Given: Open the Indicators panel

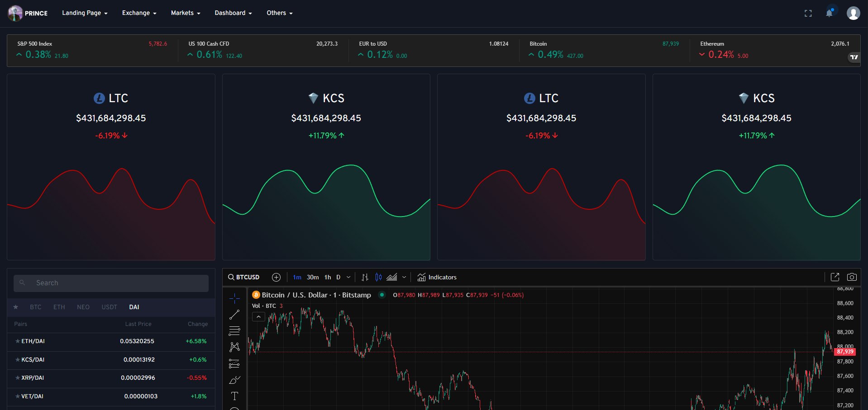Looking at the screenshot, I should click(x=437, y=277).
